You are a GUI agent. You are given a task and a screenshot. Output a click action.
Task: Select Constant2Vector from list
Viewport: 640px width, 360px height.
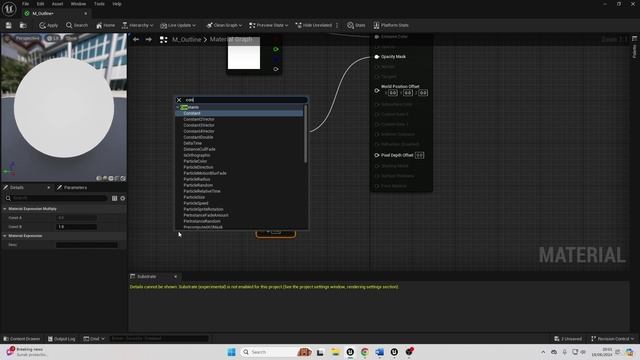pos(199,120)
